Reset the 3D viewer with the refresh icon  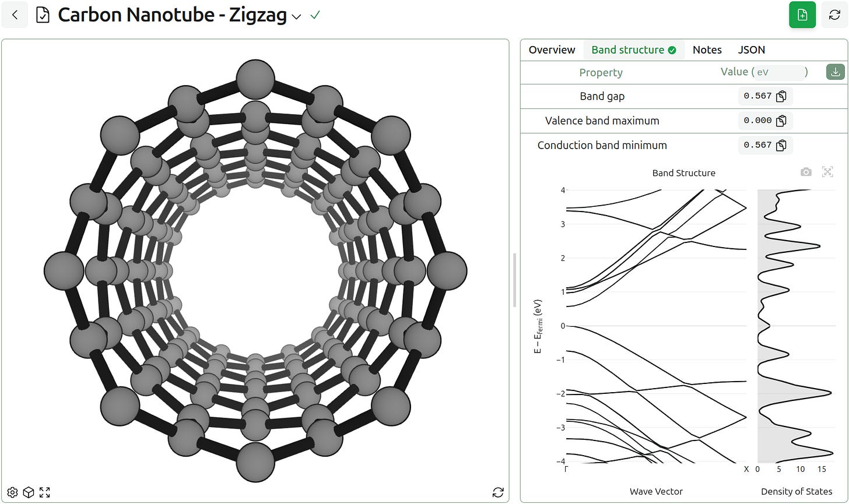(498, 492)
